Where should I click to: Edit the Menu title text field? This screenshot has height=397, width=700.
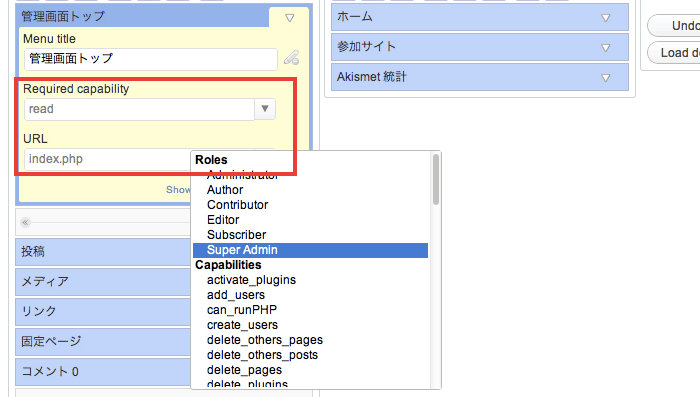pos(151,59)
